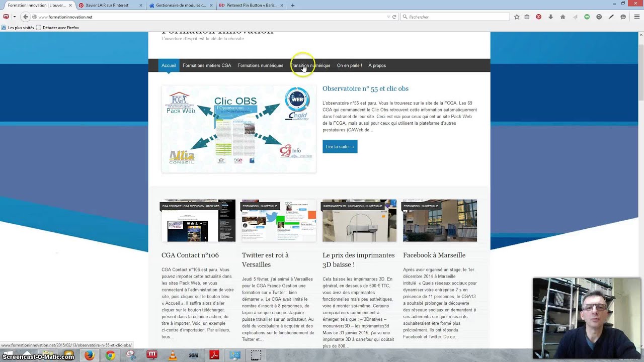Image resolution: width=644 pixels, height=362 pixels.
Task: Click the round gray clock toolbar icon
Action: click(599, 17)
